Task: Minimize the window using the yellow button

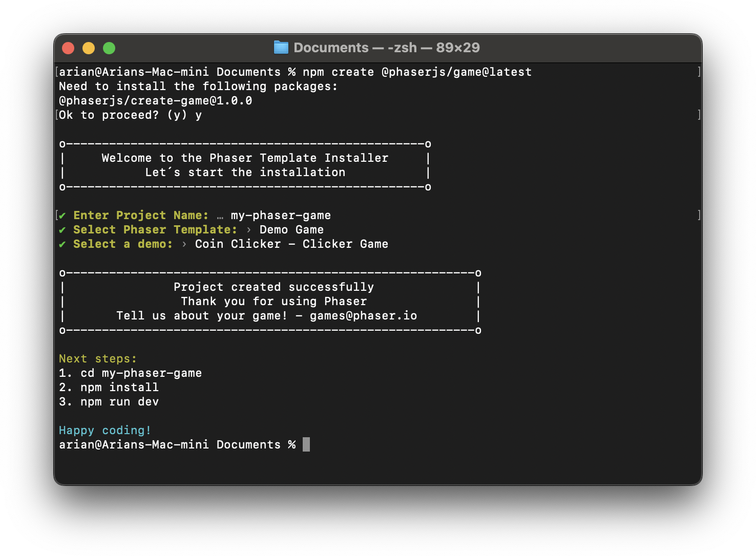Action: (89, 48)
